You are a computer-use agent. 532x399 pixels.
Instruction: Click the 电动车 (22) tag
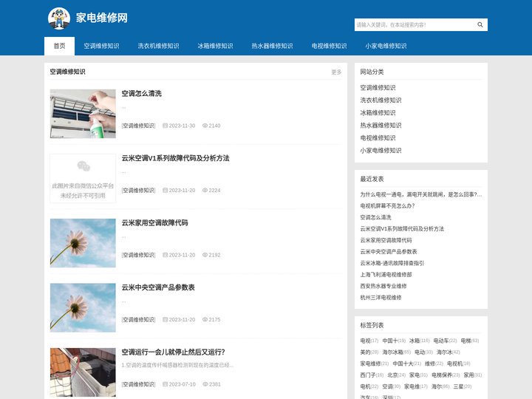pyautogui.click(x=445, y=341)
